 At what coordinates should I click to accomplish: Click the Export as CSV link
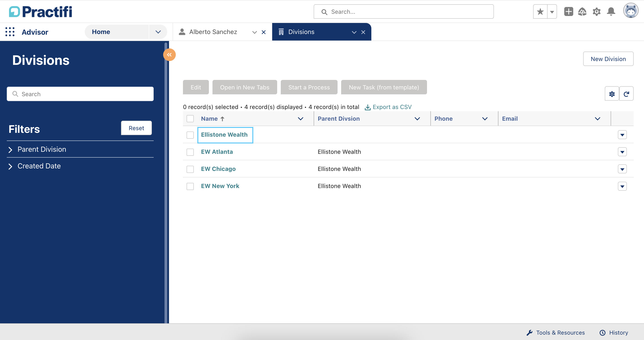click(388, 107)
